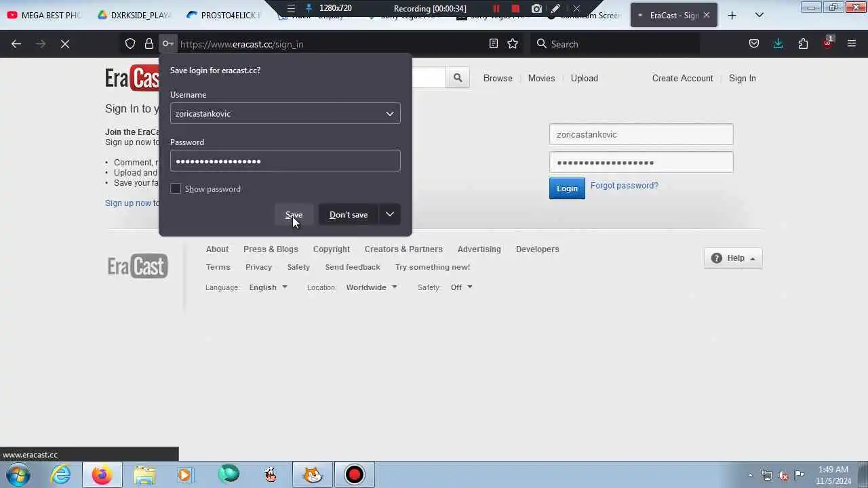
Task: Click the key icon for saved logins
Action: (x=167, y=44)
